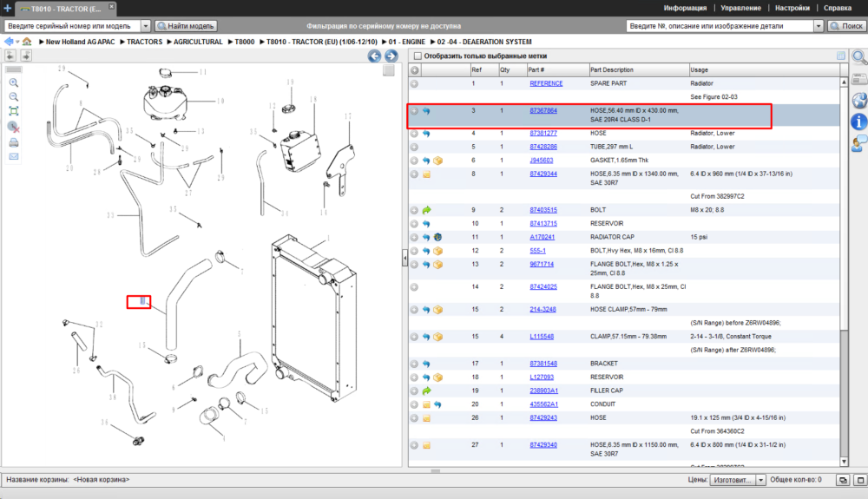The image size is (868, 499).
Task: Open the Настройки menu
Action: tap(792, 8)
